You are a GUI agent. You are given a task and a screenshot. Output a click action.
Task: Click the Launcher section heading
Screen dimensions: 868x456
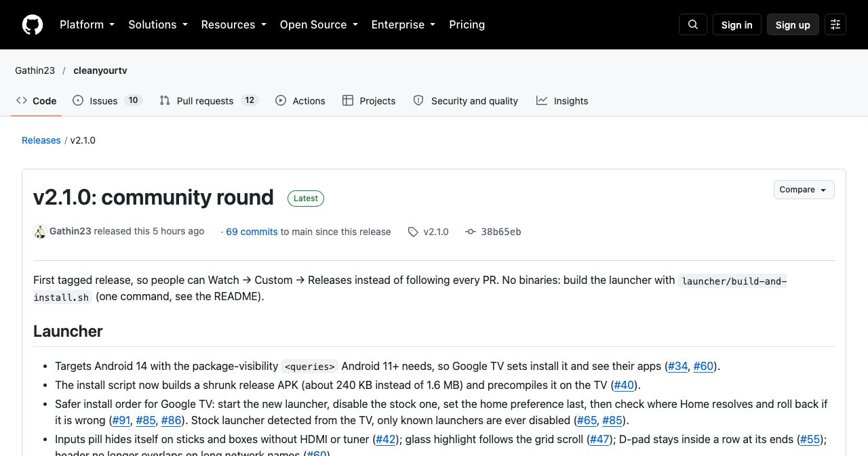68,331
